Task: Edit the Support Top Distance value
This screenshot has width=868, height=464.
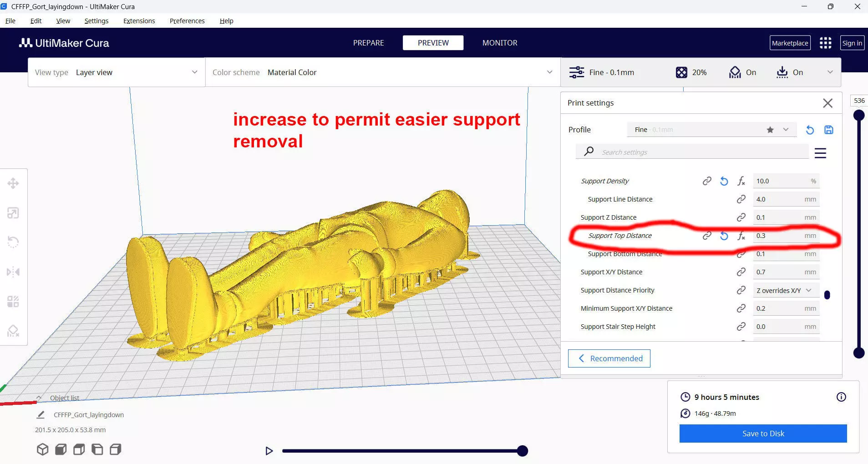Action: [786, 236]
